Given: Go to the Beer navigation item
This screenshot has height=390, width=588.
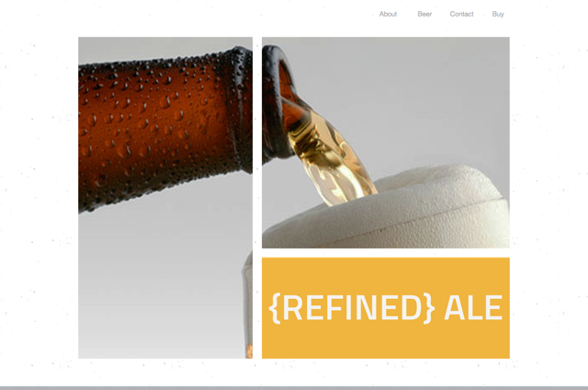Looking at the screenshot, I should (x=424, y=14).
